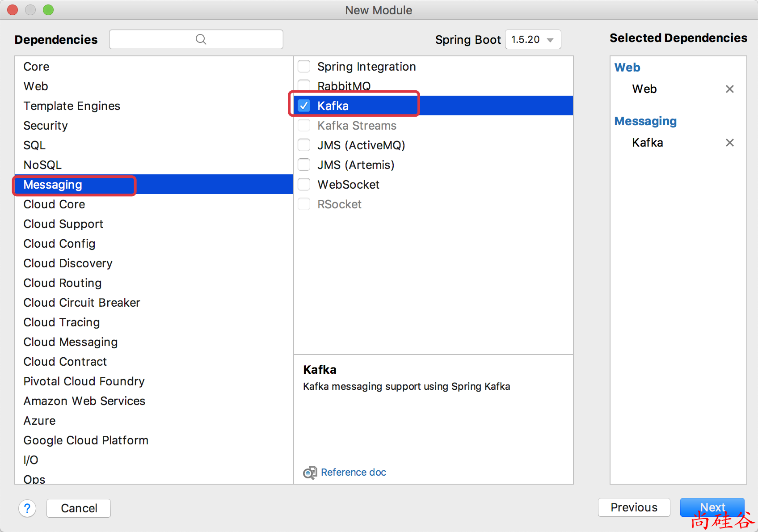Screen dimensions: 758x532
Task: Click the Messaging group heading in Selected Dependencies
Action: [x=645, y=121]
